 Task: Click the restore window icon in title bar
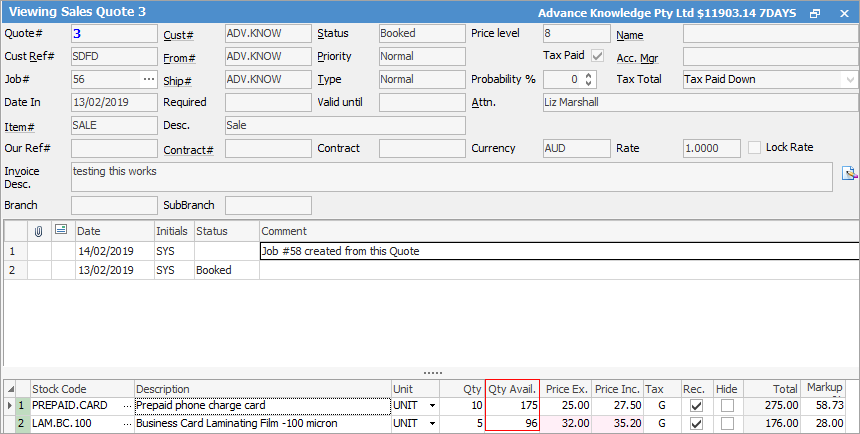tap(815, 13)
